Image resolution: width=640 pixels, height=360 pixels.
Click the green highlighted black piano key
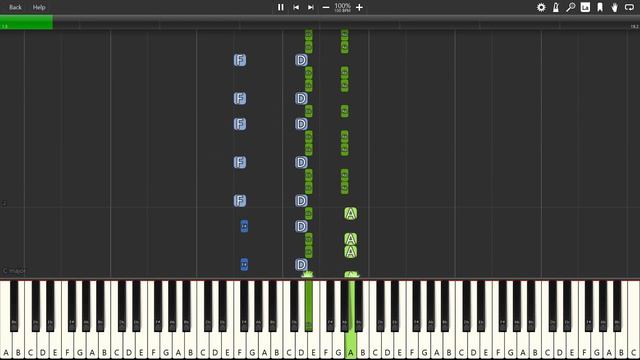[x=309, y=305]
